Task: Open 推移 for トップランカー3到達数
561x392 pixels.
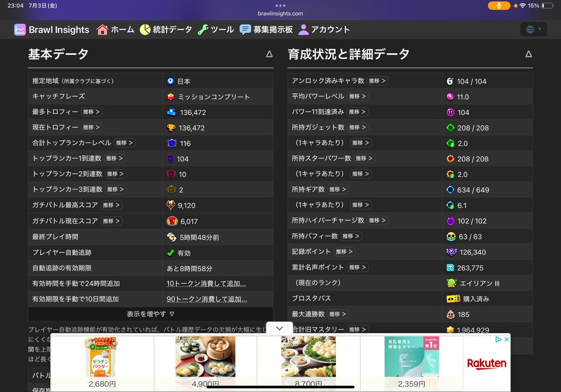Action: [x=116, y=189]
